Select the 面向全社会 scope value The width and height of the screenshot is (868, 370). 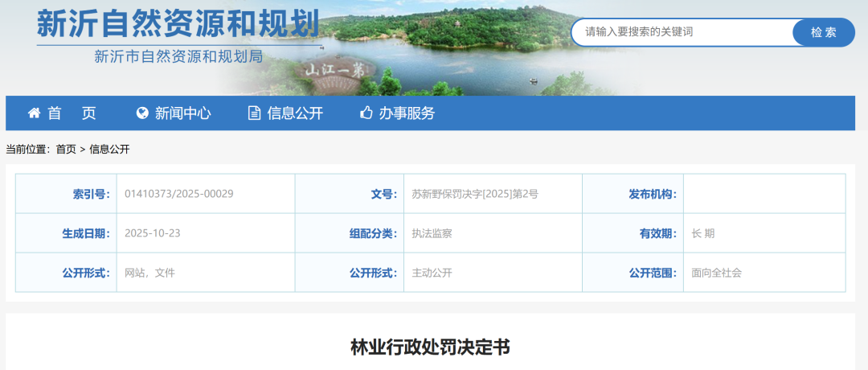pos(716,273)
